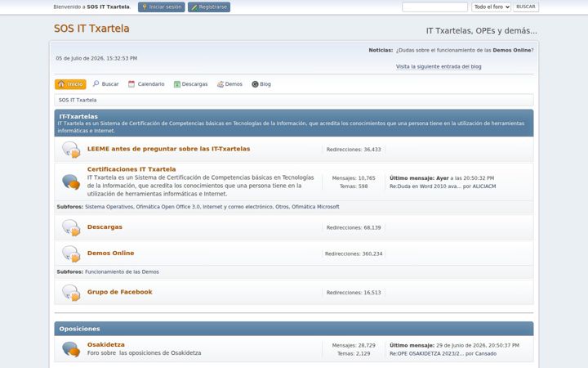Click the Mensajes: 10,765 count

pos(354,178)
